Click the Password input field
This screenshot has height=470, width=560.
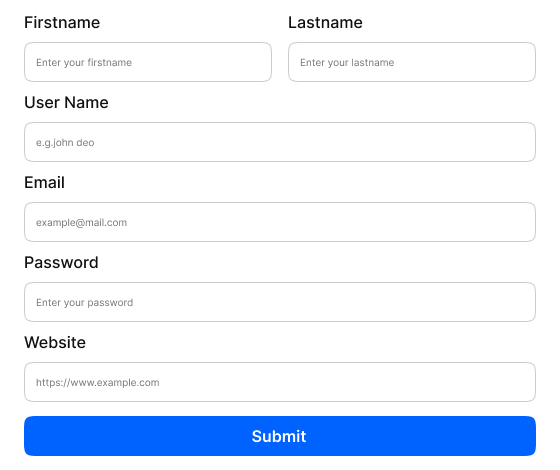[x=280, y=302]
